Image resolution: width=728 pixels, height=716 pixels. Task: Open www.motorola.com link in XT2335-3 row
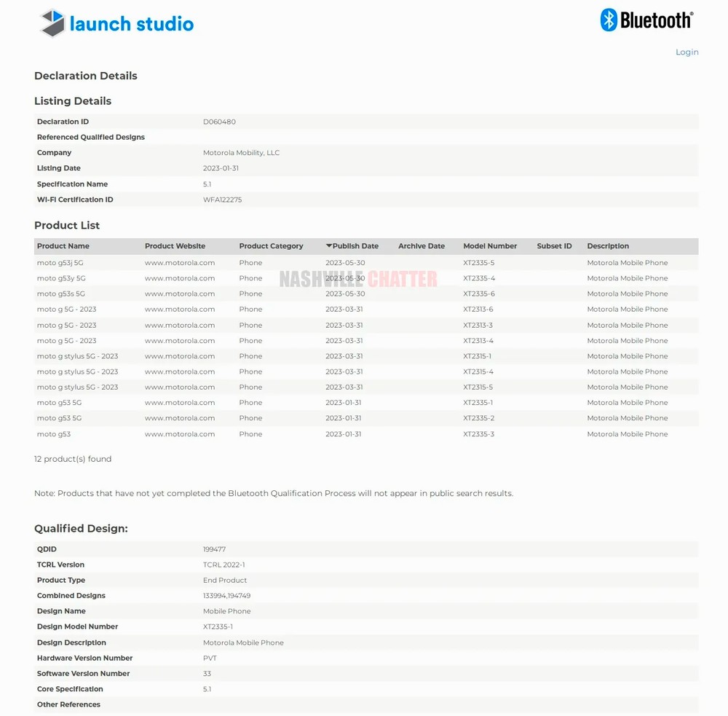coord(180,434)
